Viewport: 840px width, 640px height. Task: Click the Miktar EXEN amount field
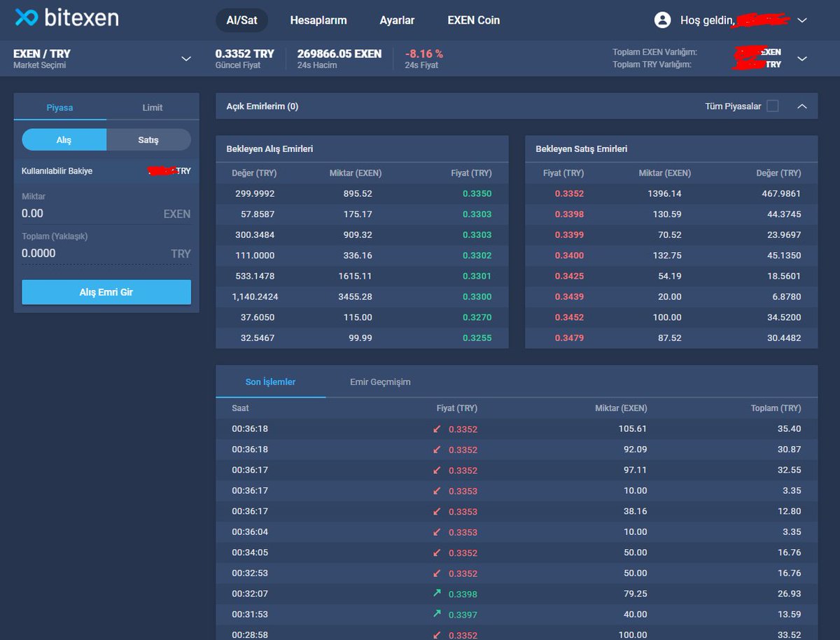[106, 214]
